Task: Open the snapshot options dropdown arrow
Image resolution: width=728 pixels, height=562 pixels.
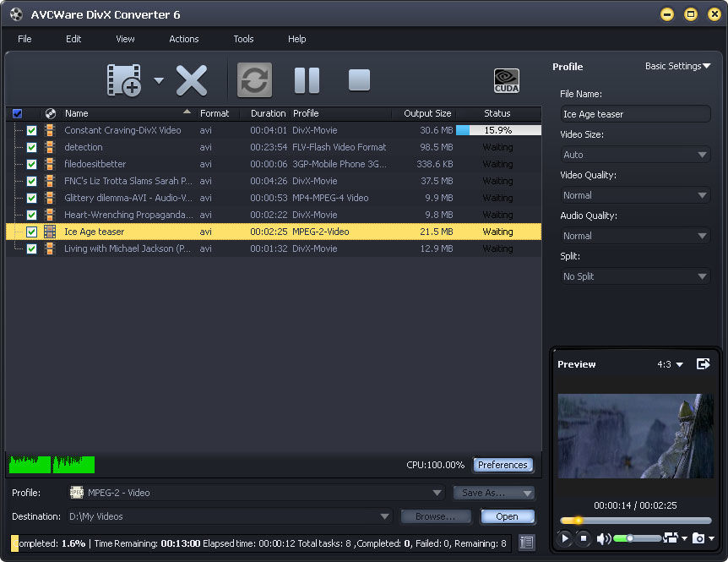Action: pos(711,538)
